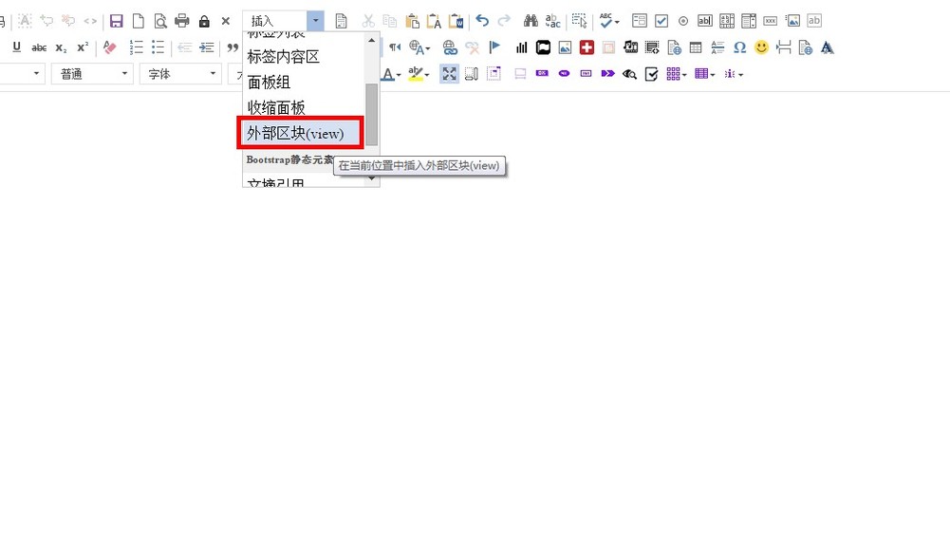Viewport: 950px width, 560px height.
Task: Click the Paste clipboard icon
Action: coord(412,21)
